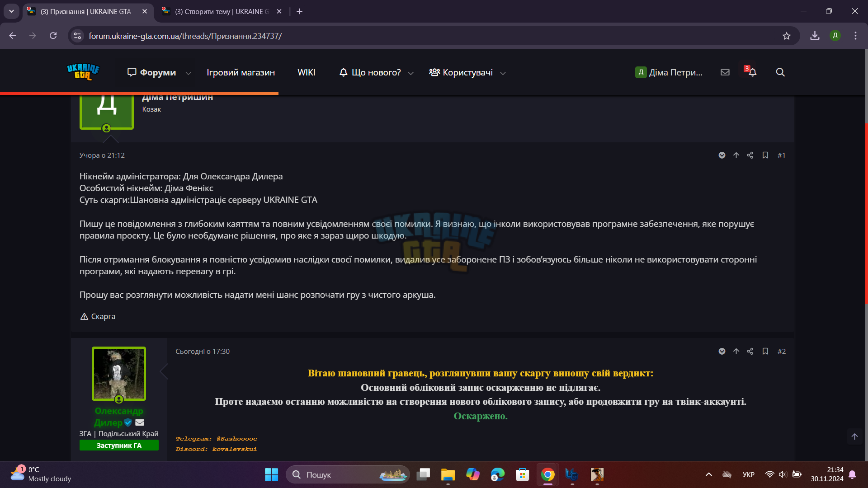868x488 pixels.
Task: Open Chrome downloads
Action: [x=815, y=36]
